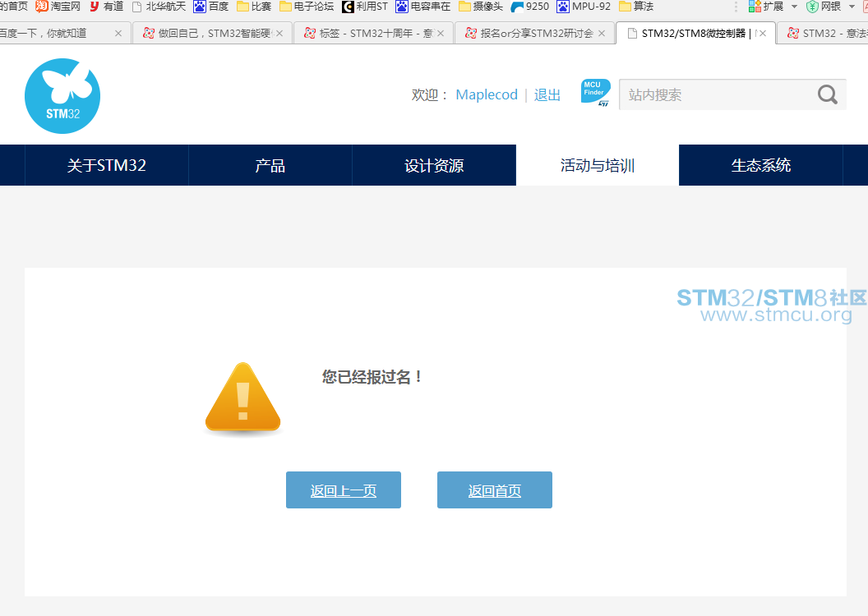Open the 百度 bookmark

click(211, 6)
